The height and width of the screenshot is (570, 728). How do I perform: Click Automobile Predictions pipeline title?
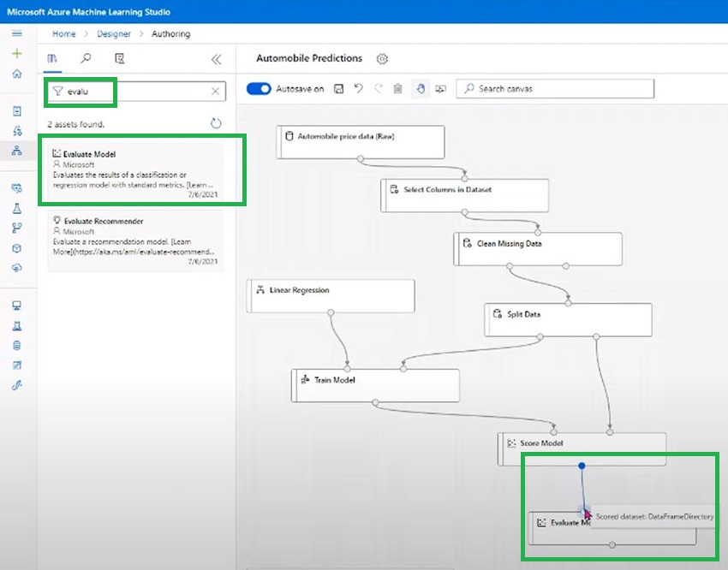pos(309,58)
